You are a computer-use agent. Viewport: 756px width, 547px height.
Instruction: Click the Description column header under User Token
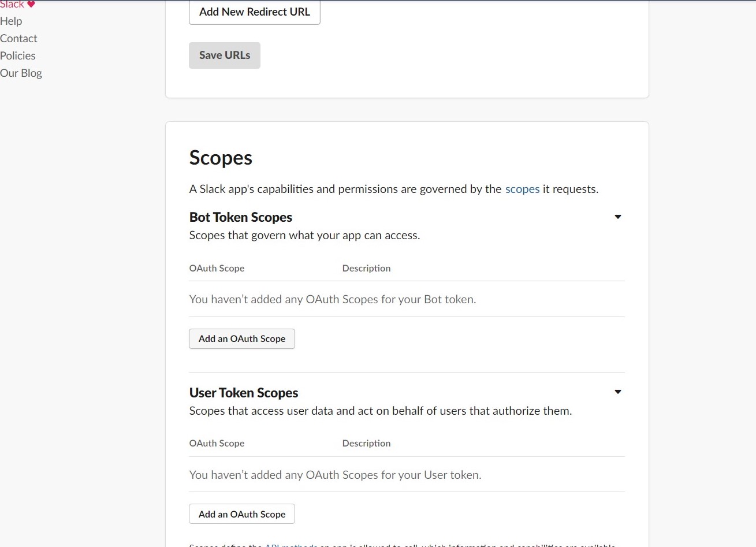[366, 443]
